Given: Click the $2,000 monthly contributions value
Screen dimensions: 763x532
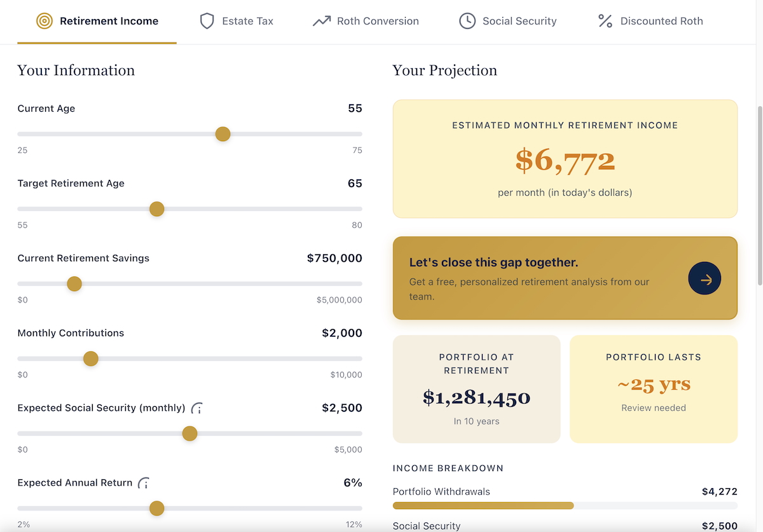Looking at the screenshot, I should tap(342, 333).
